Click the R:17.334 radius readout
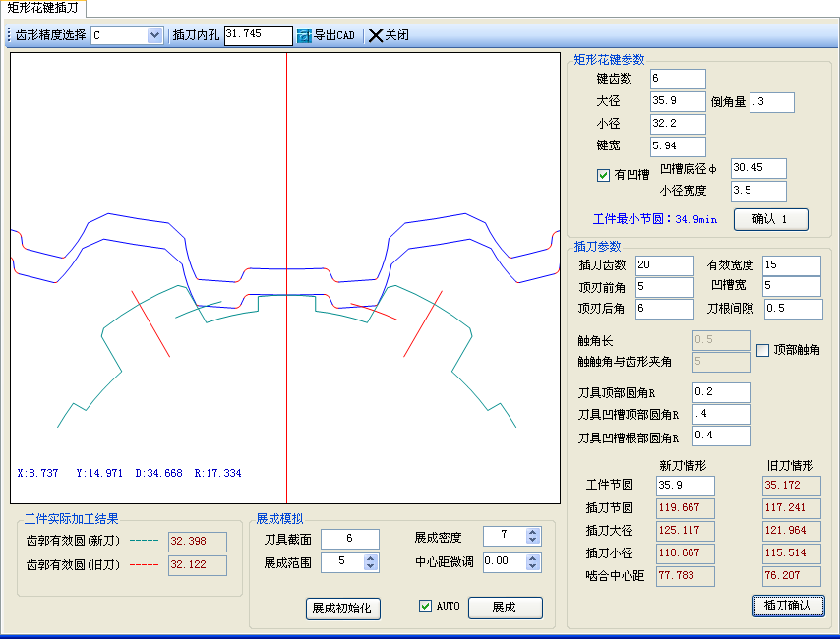This screenshot has width=840, height=639. (217, 473)
